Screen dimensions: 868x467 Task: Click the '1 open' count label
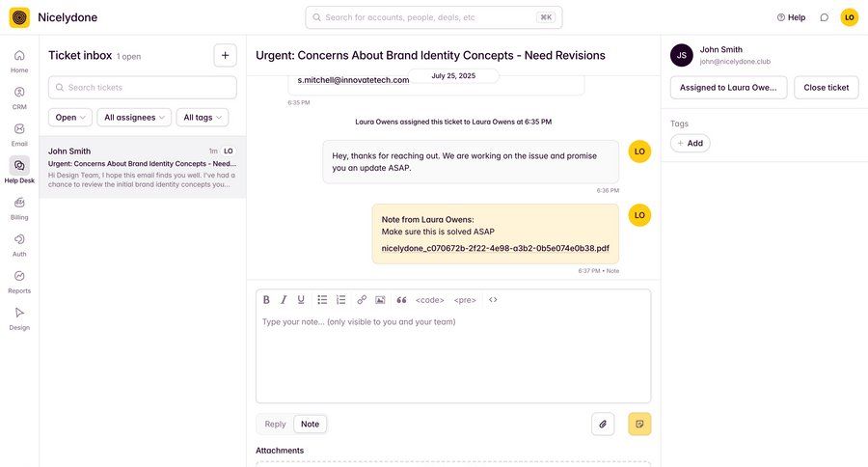pyautogui.click(x=128, y=57)
